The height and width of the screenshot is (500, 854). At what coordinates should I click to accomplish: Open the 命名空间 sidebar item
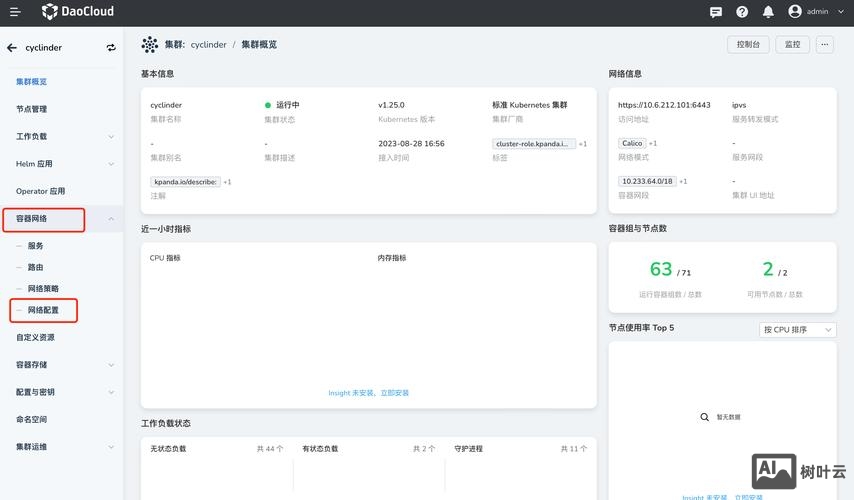pyautogui.click(x=32, y=419)
